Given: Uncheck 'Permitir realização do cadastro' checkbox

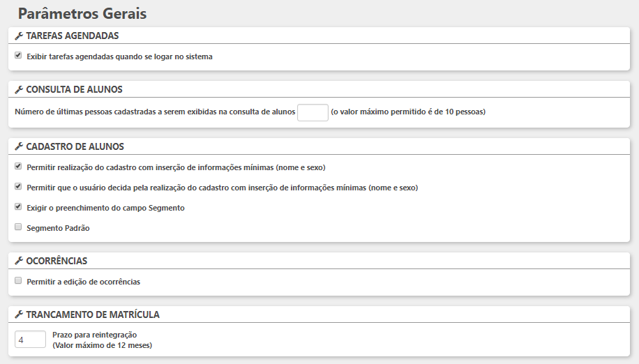Looking at the screenshot, I should (x=18, y=167).
